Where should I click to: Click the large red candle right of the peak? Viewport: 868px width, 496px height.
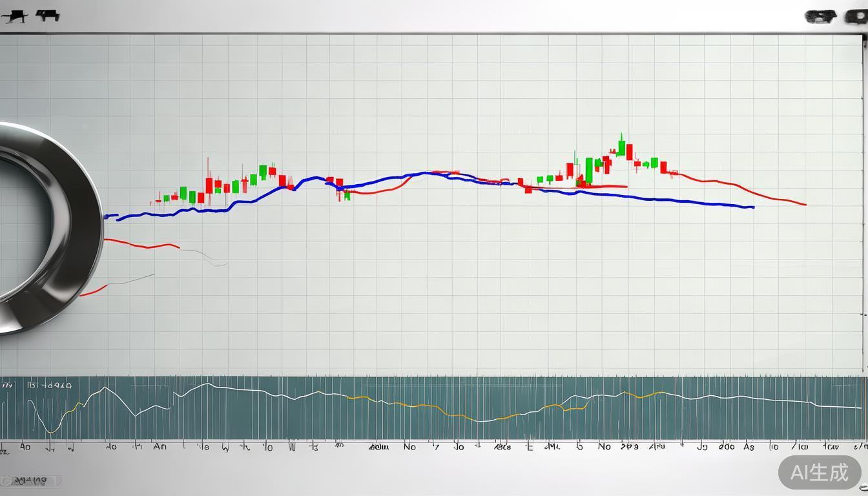tap(630, 152)
